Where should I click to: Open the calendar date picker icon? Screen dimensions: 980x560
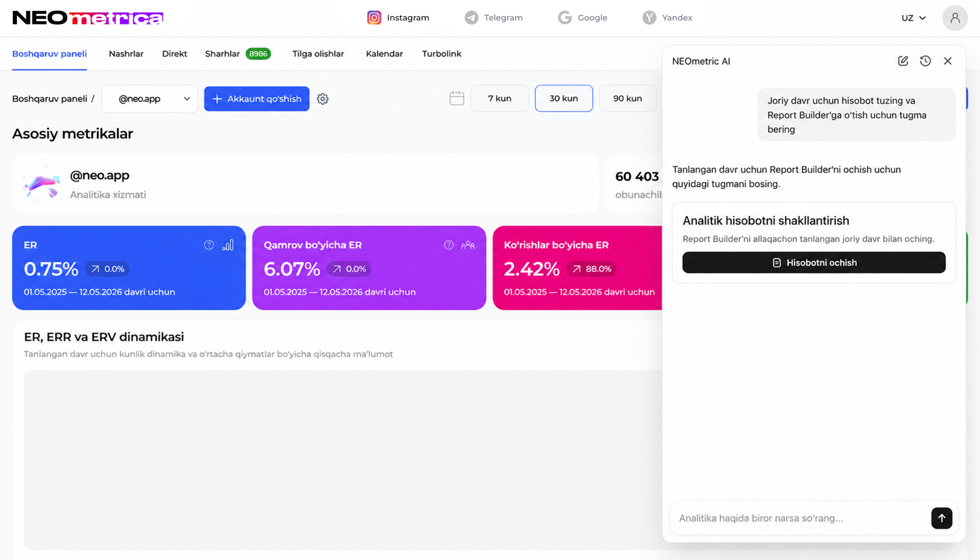tap(457, 98)
